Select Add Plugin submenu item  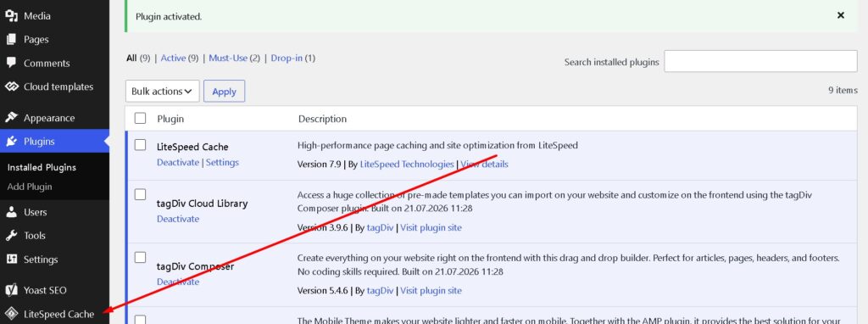(30, 187)
